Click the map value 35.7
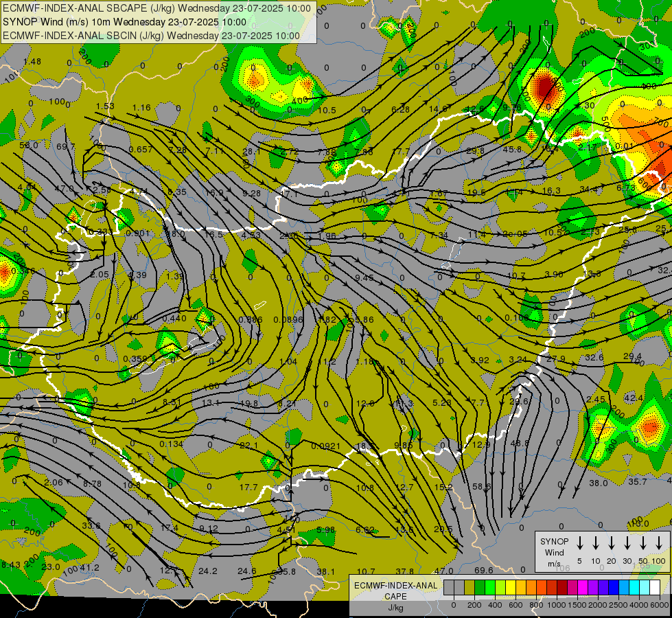672x618 pixels. (637, 481)
